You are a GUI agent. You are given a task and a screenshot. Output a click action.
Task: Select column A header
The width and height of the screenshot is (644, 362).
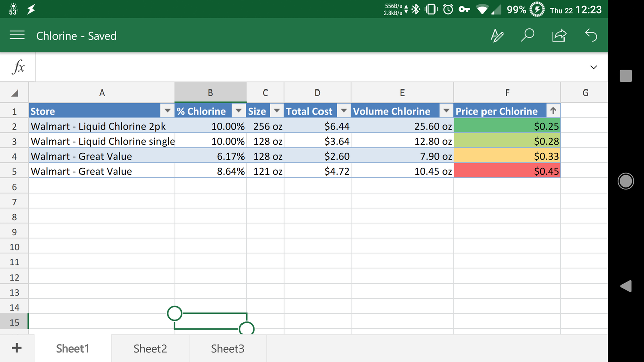(x=102, y=93)
